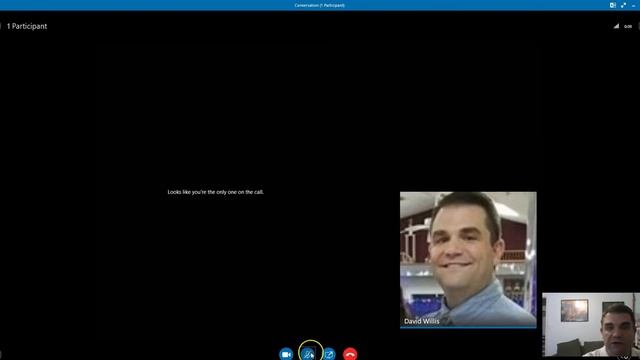Minimize the Conversation window

tap(633, 6)
